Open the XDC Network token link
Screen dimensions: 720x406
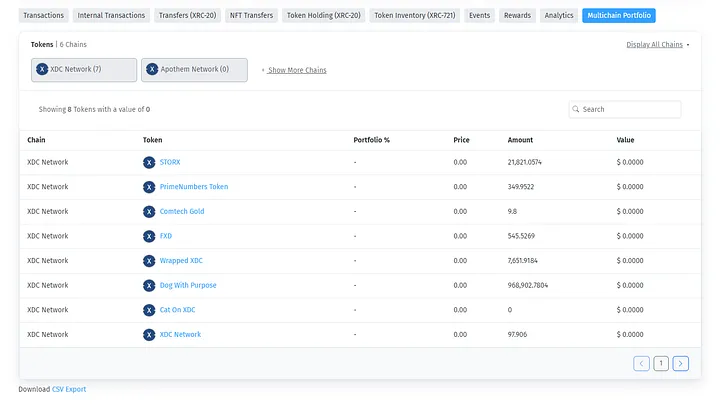point(180,335)
